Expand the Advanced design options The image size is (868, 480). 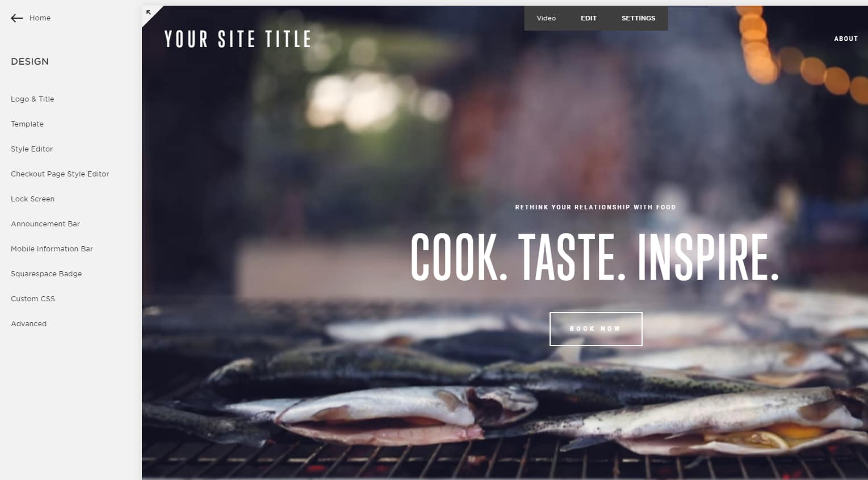coord(28,323)
